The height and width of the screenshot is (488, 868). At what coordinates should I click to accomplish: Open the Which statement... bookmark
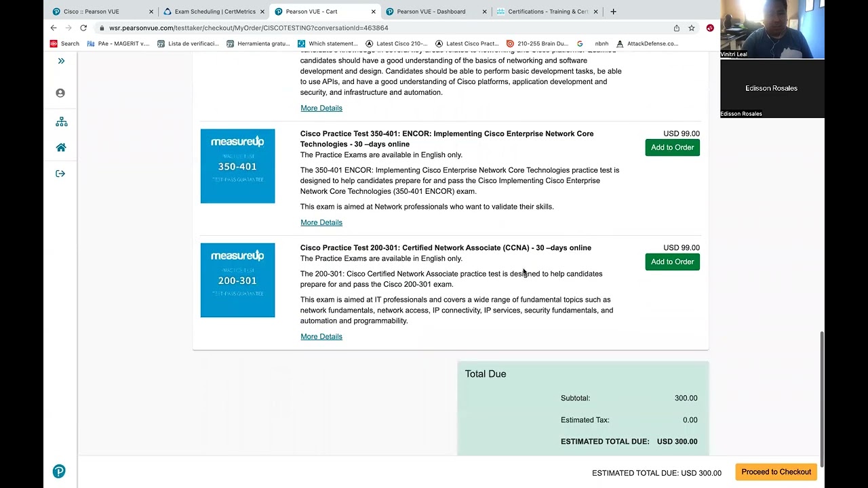click(x=328, y=43)
